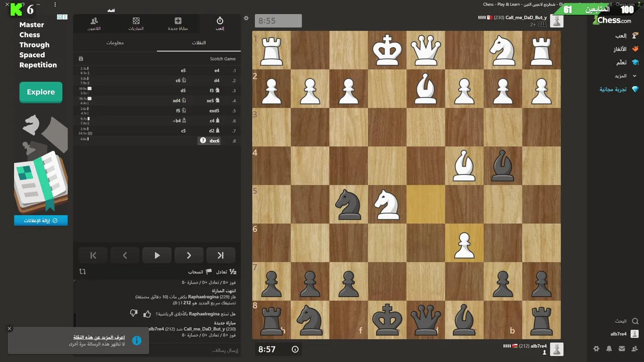Screen dimensions: 644x362
Task: Open the sidebar settings gear icon
Action: 596,348
